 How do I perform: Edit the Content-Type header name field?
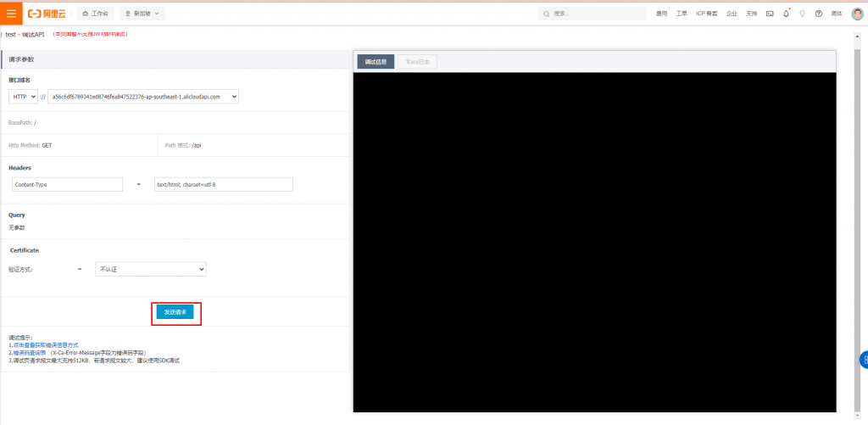point(68,185)
